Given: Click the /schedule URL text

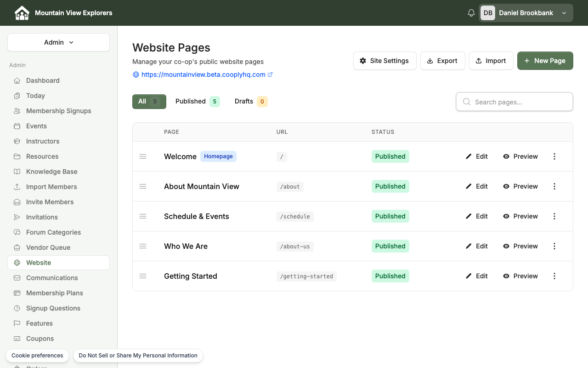Looking at the screenshot, I should coord(295,217).
